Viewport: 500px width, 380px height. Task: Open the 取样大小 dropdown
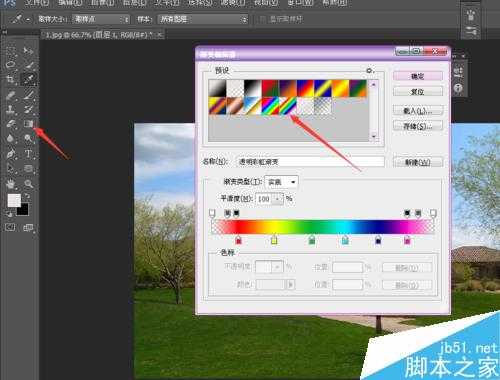tap(101, 19)
